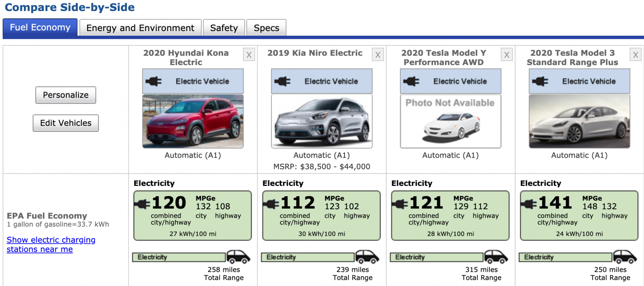Click the 27 kWh/100 mi value
This screenshot has width=644, height=286.
[193, 234]
